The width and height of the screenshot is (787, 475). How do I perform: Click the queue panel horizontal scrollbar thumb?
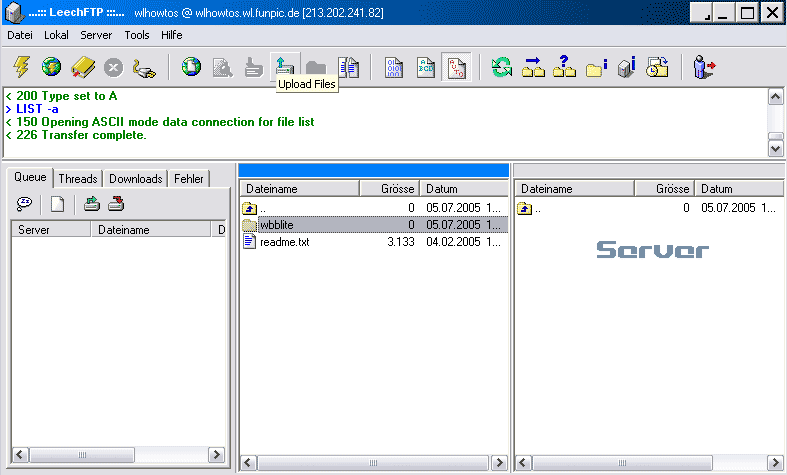click(82, 455)
